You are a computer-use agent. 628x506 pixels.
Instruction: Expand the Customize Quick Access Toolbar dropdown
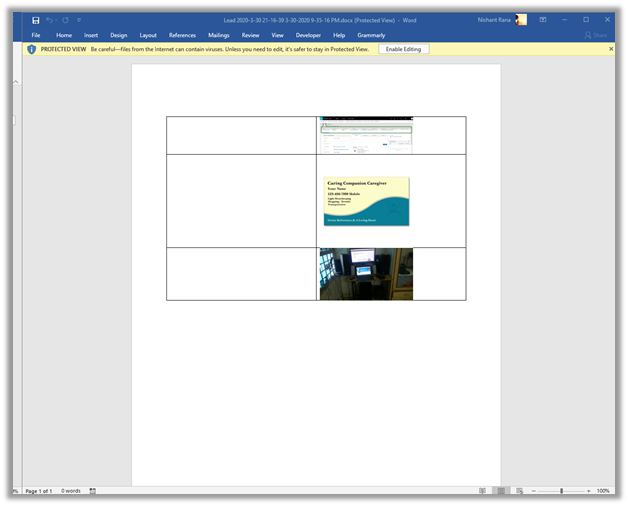[79, 20]
